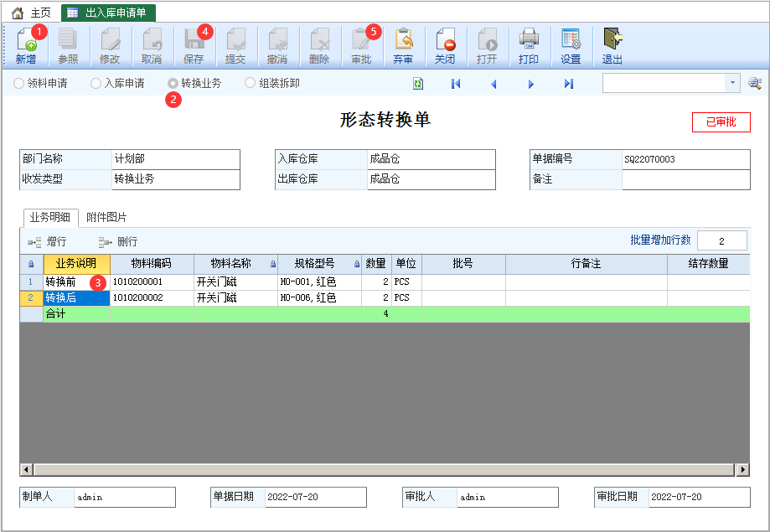770x532 pixels.
Task: Click the row header number 1
Action: (32, 282)
